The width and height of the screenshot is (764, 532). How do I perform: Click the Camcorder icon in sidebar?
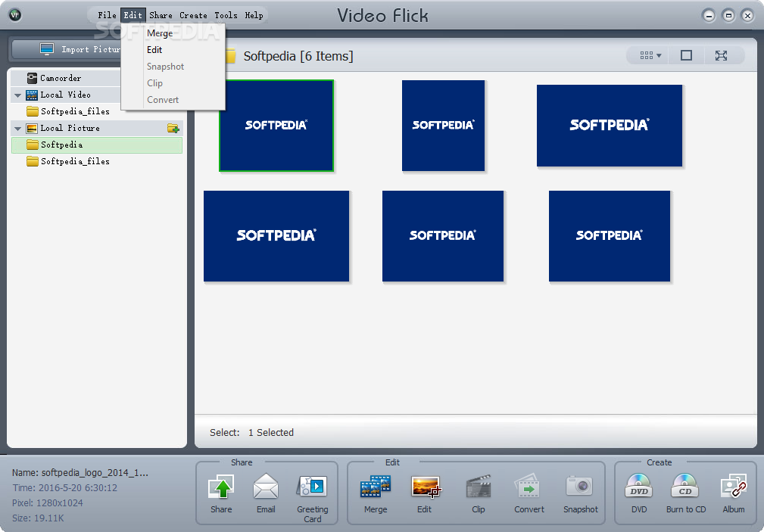point(32,78)
